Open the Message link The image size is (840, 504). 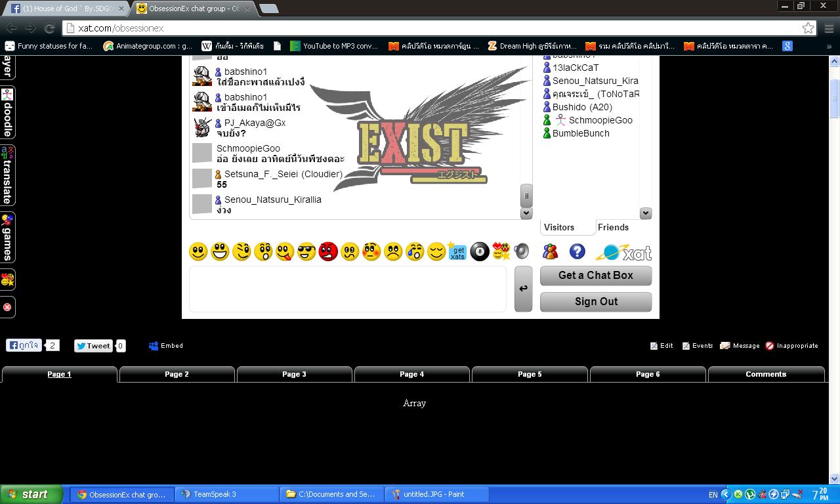(740, 346)
